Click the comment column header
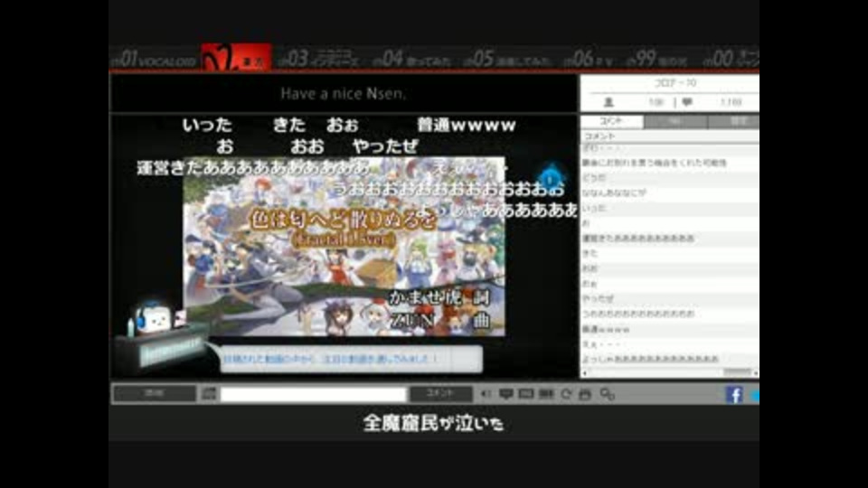The height and width of the screenshot is (488, 868). [670, 136]
